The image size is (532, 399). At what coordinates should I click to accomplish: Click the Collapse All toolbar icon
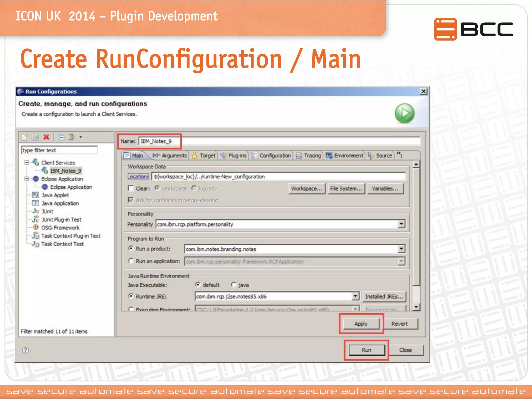point(61,137)
